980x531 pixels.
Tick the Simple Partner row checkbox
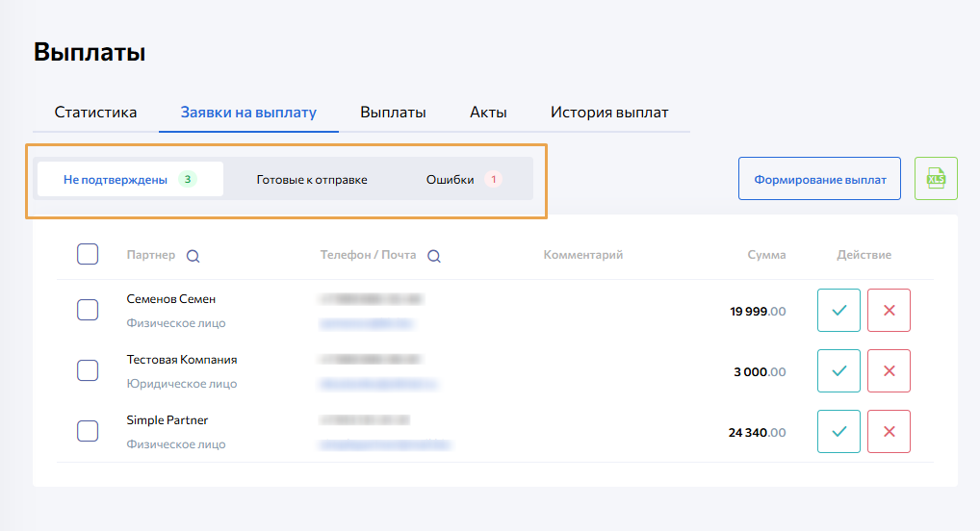[88, 431]
